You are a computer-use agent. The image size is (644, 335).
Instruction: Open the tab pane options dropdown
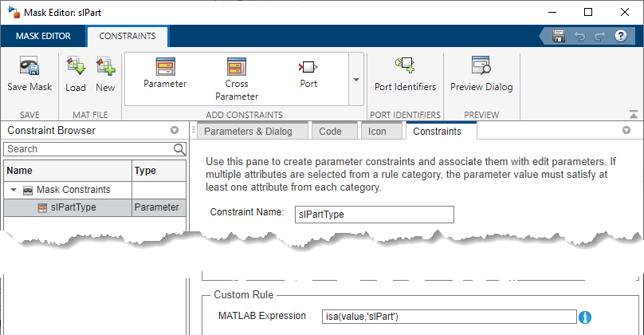point(626,130)
